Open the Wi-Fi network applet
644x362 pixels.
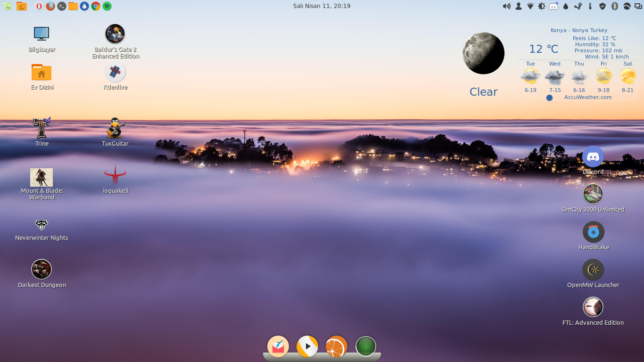tap(530, 6)
